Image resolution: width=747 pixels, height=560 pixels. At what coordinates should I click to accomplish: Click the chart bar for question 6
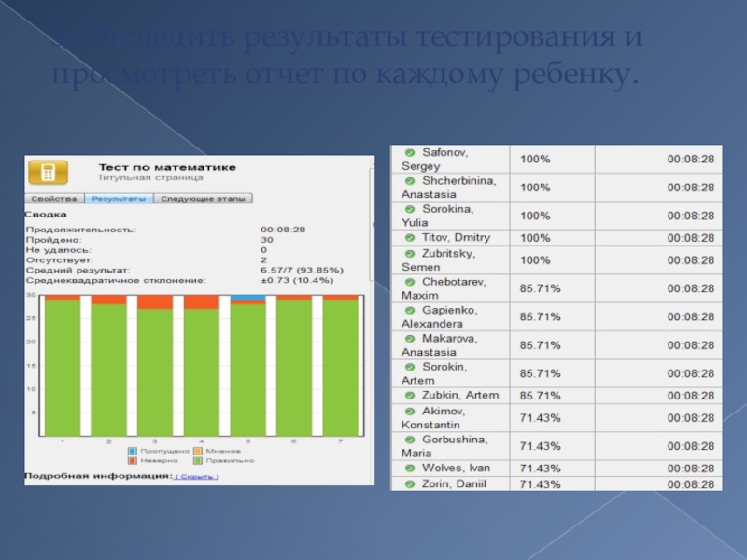coord(294,365)
